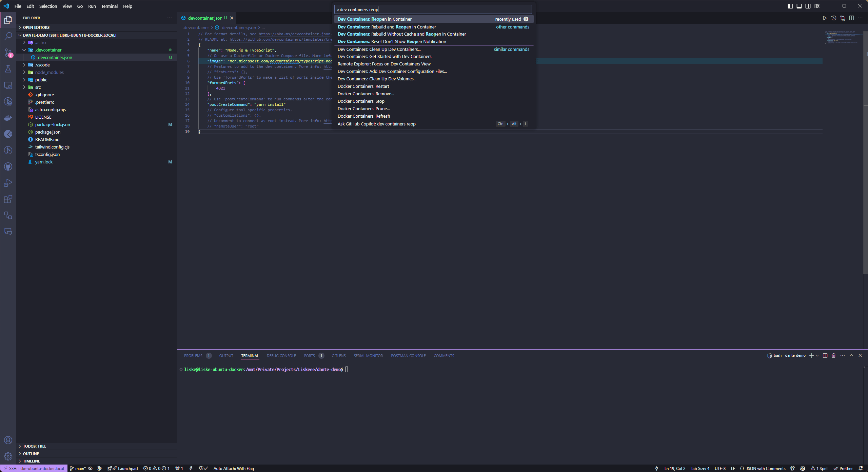Choose Ask GitHub Copilot: dev containers reop
Viewport: 868px width, 472px height.
coord(434,124)
